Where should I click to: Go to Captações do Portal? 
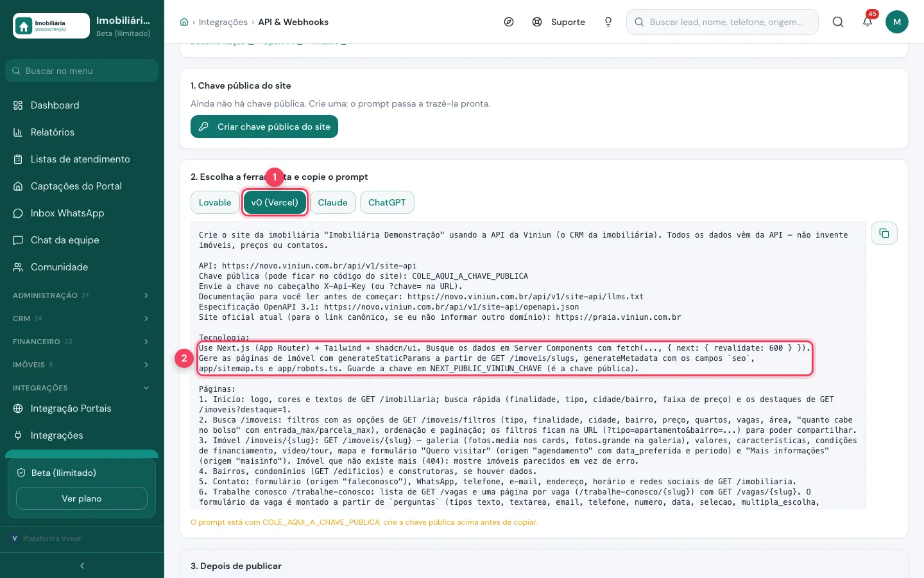[x=81, y=186]
